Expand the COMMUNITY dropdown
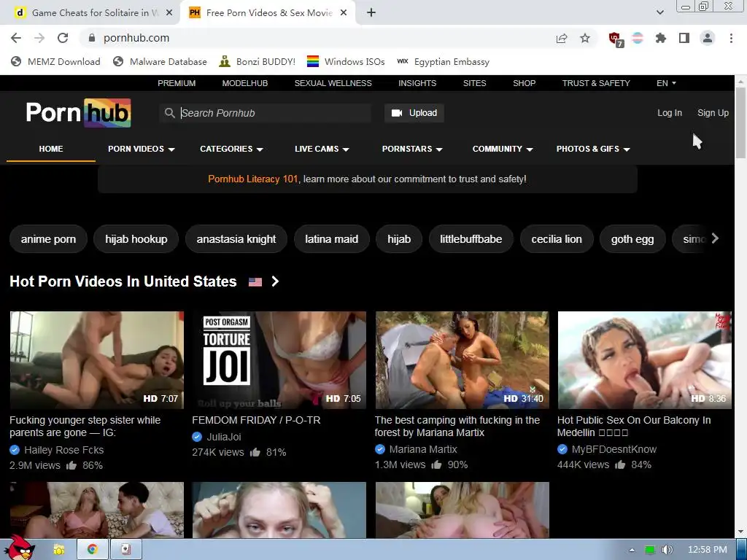747x560 pixels. [x=503, y=149]
